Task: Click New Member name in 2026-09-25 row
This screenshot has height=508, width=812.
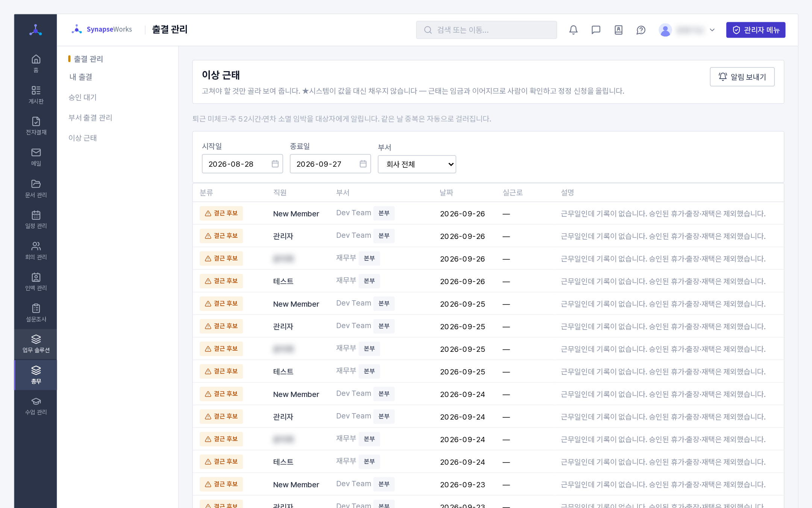Action: pyautogui.click(x=296, y=304)
